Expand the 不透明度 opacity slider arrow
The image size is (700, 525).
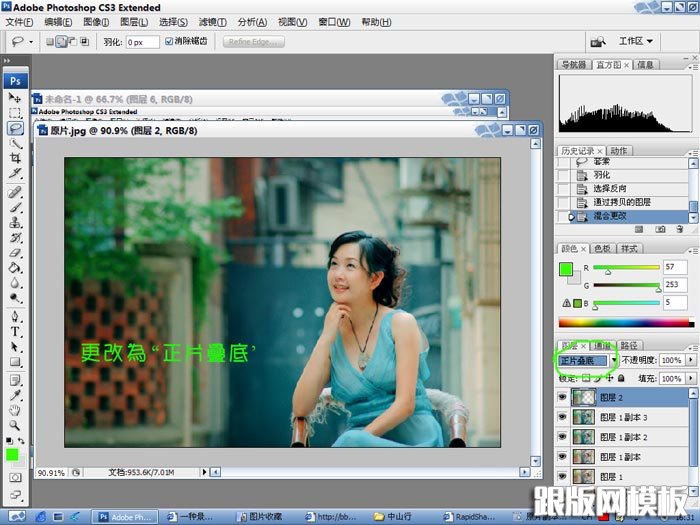pos(690,360)
